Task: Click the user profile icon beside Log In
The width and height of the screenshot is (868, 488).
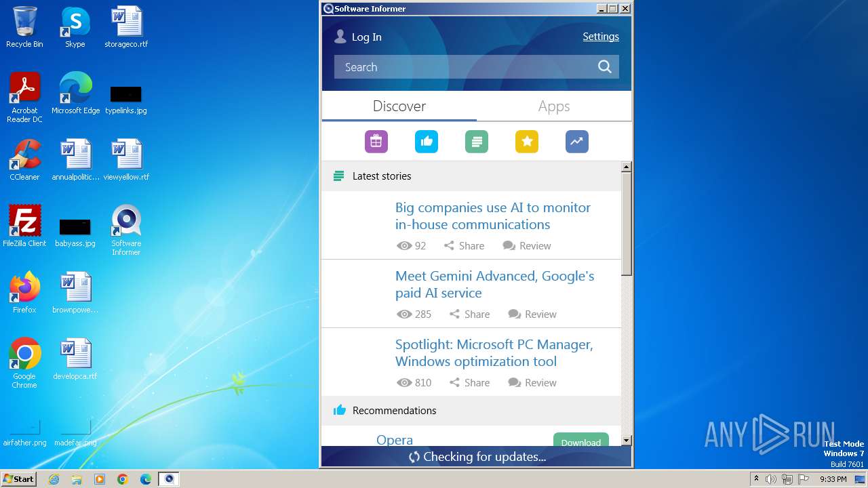Action: [340, 37]
